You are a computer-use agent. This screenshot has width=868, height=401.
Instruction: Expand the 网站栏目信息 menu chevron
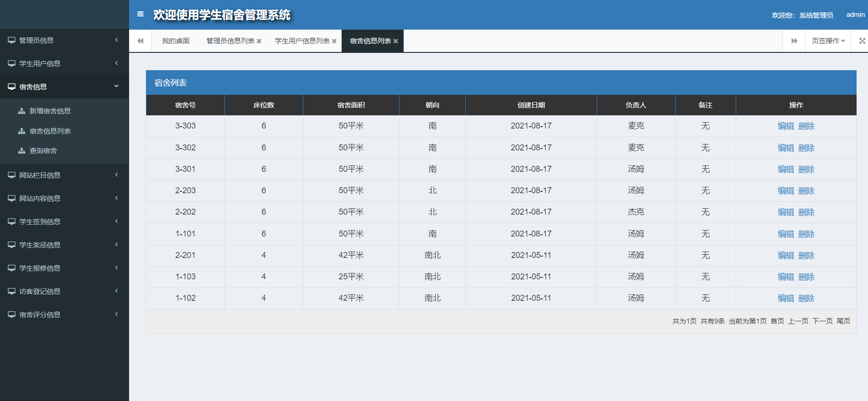click(x=116, y=175)
